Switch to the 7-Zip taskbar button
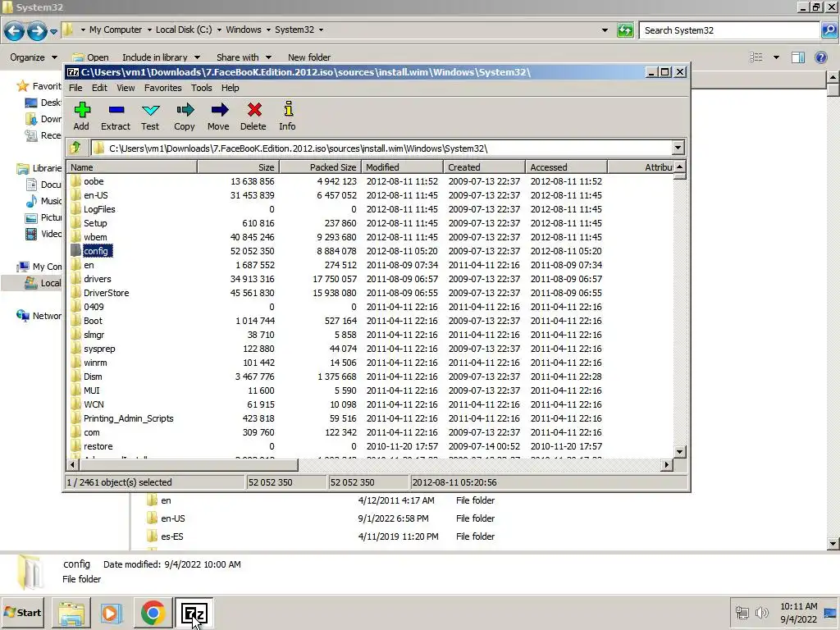 pyautogui.click(x=194, y=613)
